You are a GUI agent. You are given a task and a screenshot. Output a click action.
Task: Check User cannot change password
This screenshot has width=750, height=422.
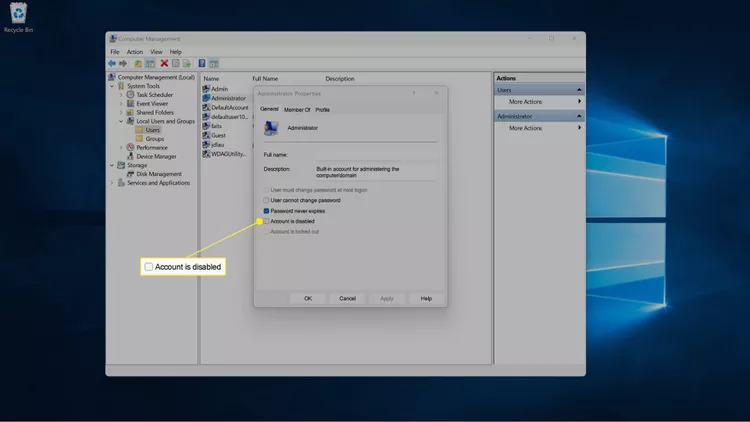tap(266, 200)
